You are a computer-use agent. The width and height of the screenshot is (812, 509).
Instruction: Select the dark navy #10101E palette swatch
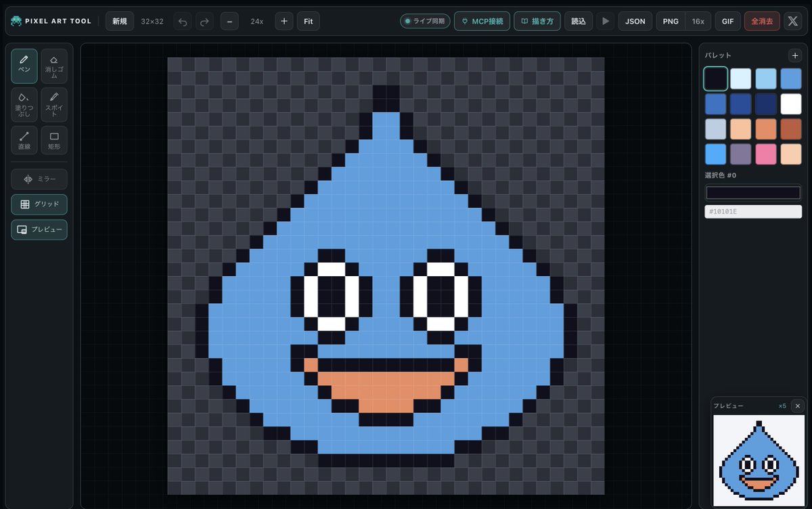point(716,79)
